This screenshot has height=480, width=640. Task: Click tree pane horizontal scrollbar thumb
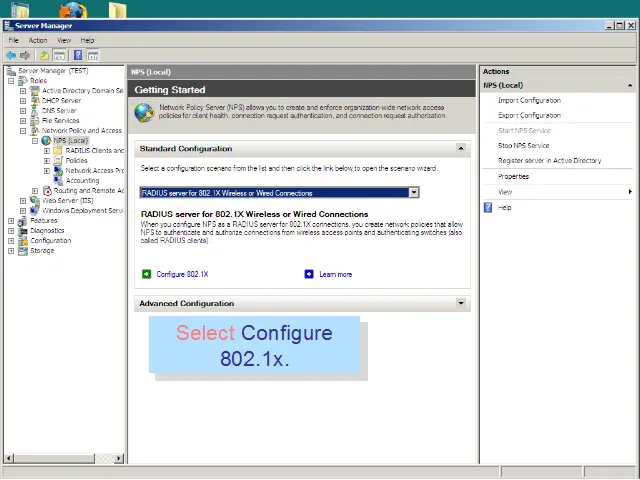[54, 458]
